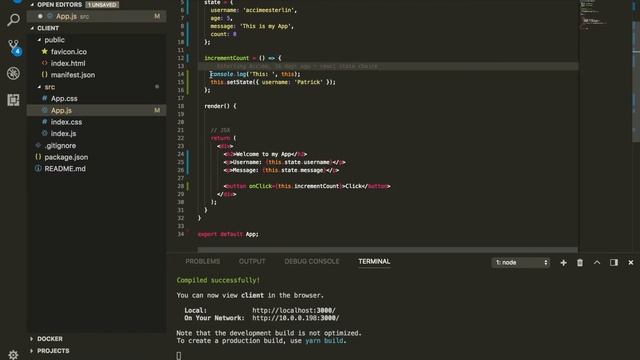The image size is (640, 360).
Task: Switch to the PROBLEMS tab
Action: (202, 261)
